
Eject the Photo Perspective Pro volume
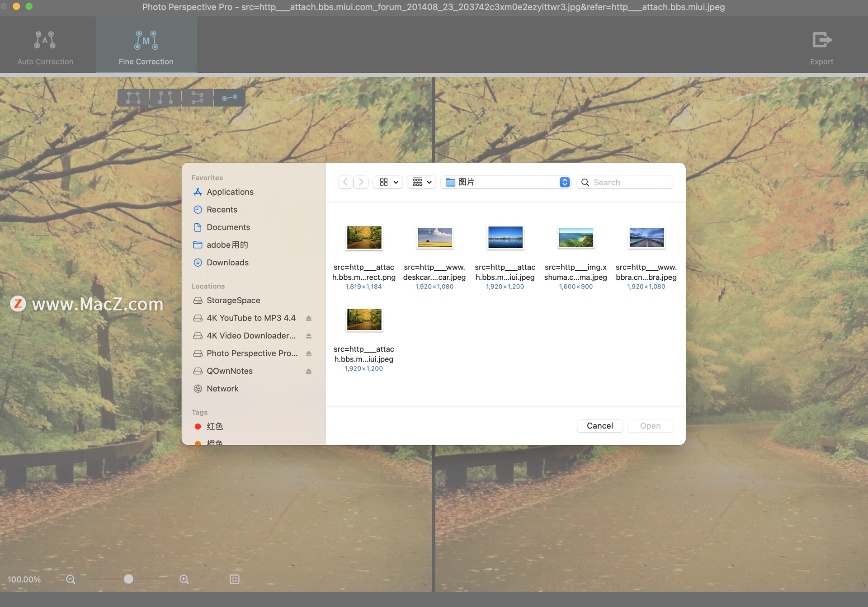(309, 353)
